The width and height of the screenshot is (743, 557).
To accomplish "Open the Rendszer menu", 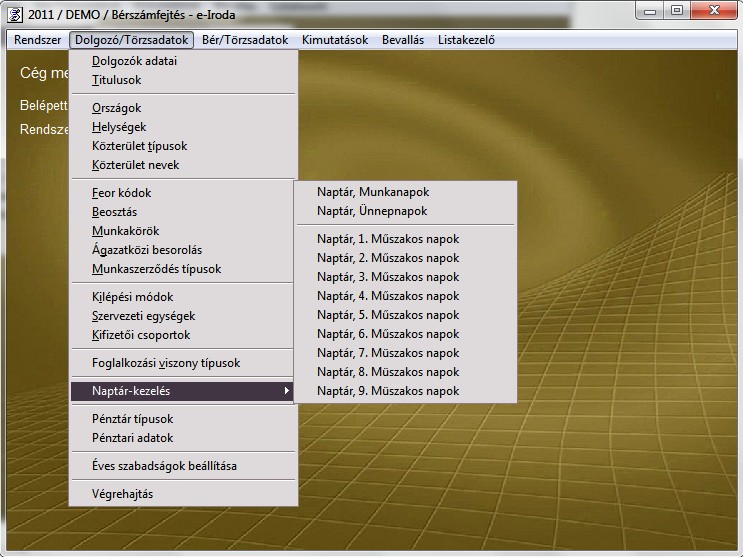I will coord(38,40).
